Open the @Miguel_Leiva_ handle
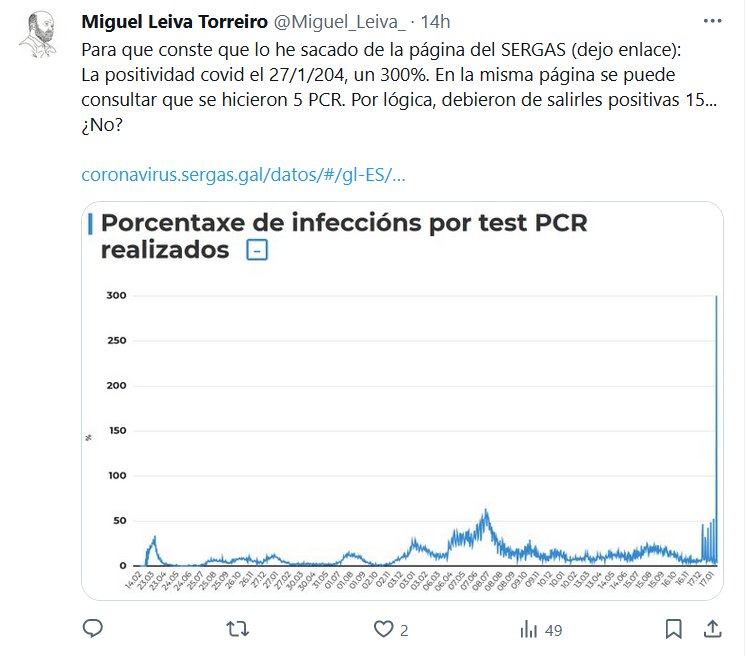The image size is (746, 656). [337, 22]
